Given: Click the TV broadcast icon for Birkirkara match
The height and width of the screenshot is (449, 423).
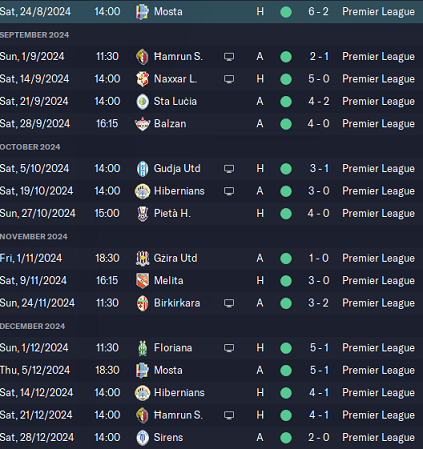Looking at the screenshot, I should pyautogui.click(x=229, y=303).
